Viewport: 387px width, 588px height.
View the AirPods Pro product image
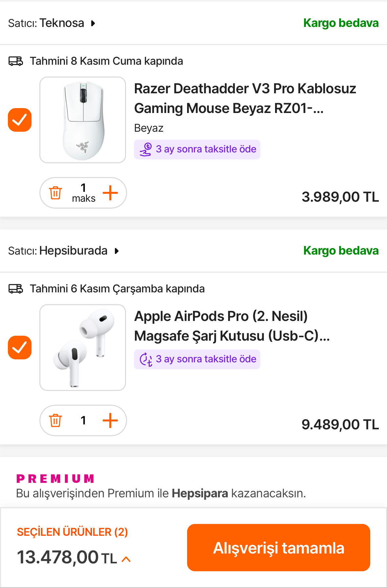[83, 348]
